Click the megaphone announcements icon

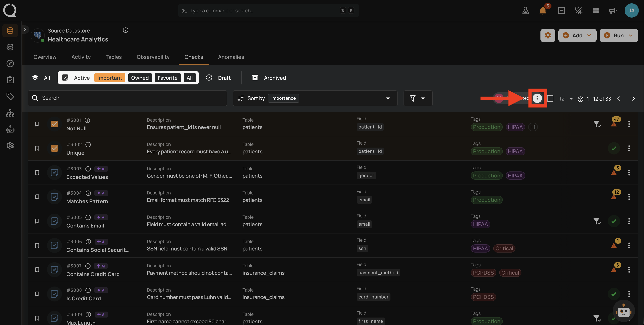coord(613,10)
